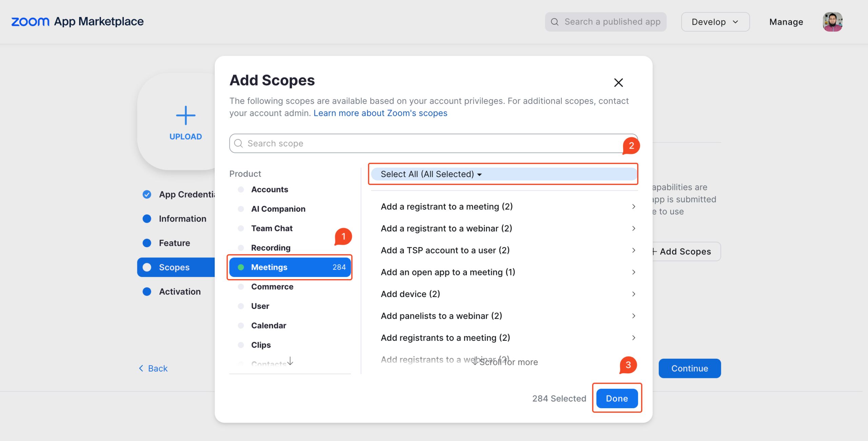The height and width of the screenshot is (441, 868).
Task: Click the Back link
Action: click(153, 368)
